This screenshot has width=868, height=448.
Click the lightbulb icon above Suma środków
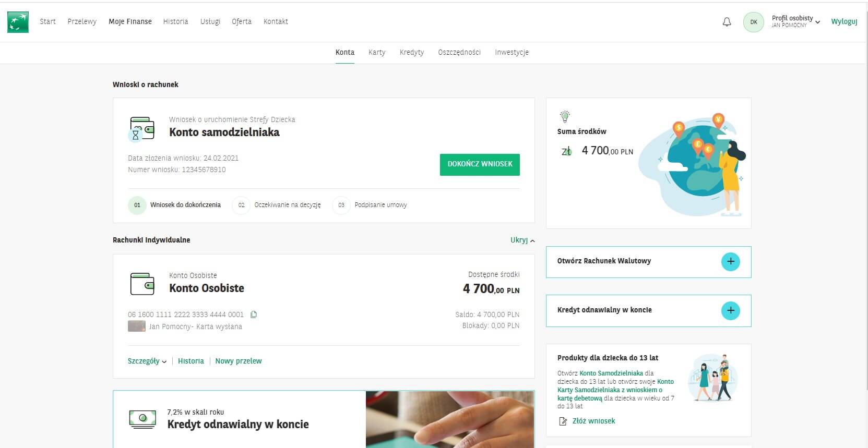tap(565, 116)
